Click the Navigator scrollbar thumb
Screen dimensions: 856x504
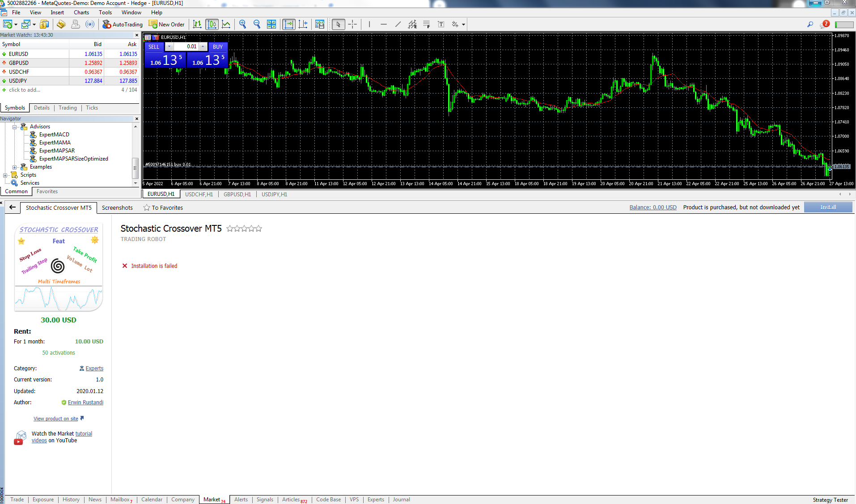coord(135,168)
